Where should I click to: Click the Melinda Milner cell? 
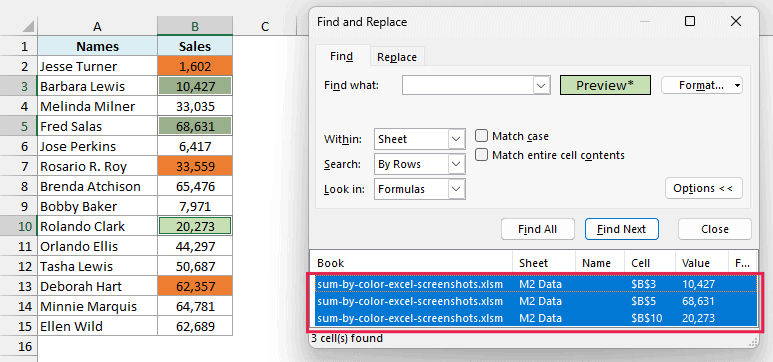(x=98, y=107)
